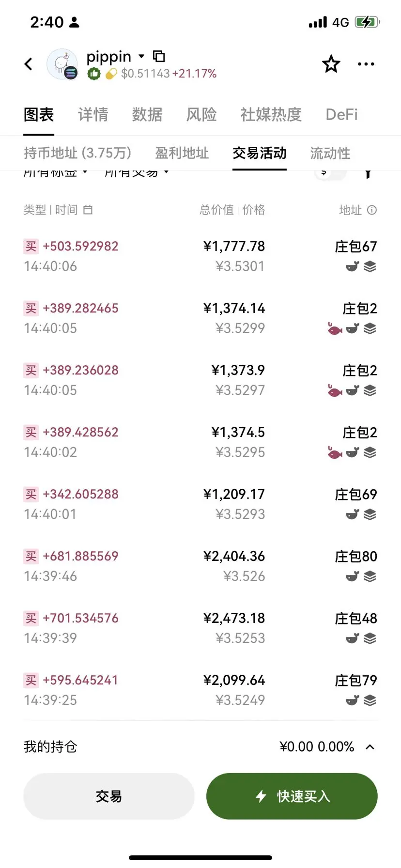Tap layers icon under 庄包80
The width and height of the screenshot is (401, 868).
click(370, 576)
